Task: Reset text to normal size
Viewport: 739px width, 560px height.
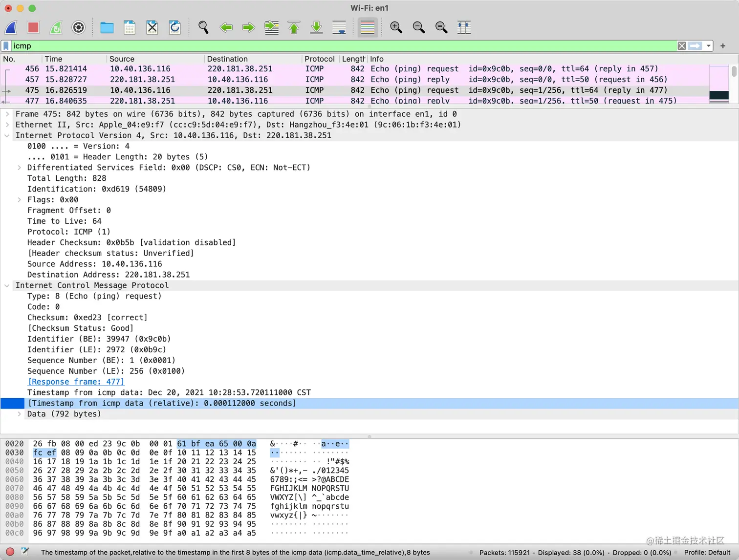Action: [x=441, y=27]
